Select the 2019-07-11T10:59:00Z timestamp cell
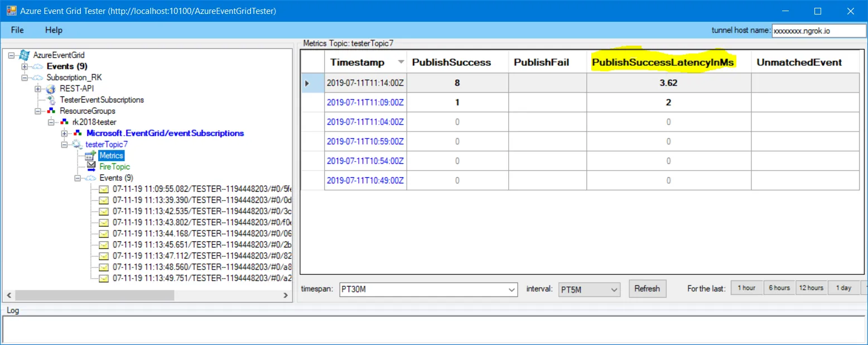This screenshot has height=345, width=868. click(x=365, y=142)
